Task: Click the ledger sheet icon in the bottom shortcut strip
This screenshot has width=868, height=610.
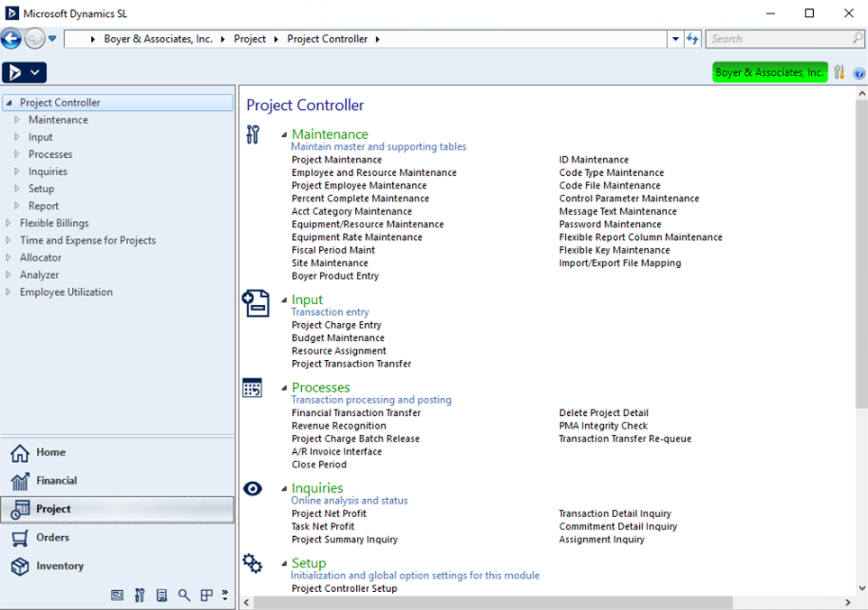Action: coord(161,595)
